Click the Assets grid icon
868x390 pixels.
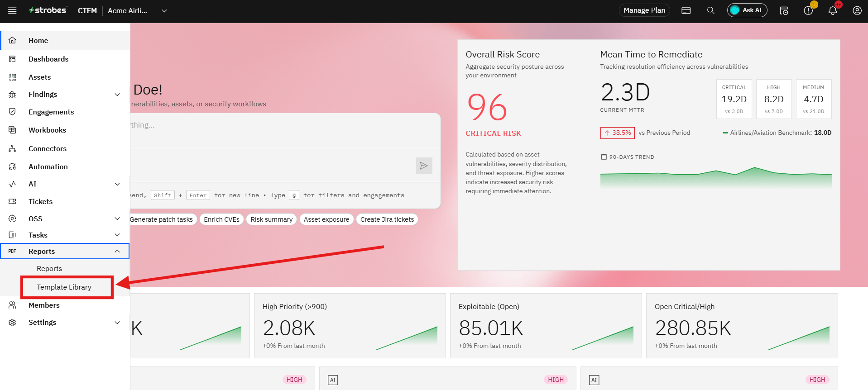coord(12,77)
